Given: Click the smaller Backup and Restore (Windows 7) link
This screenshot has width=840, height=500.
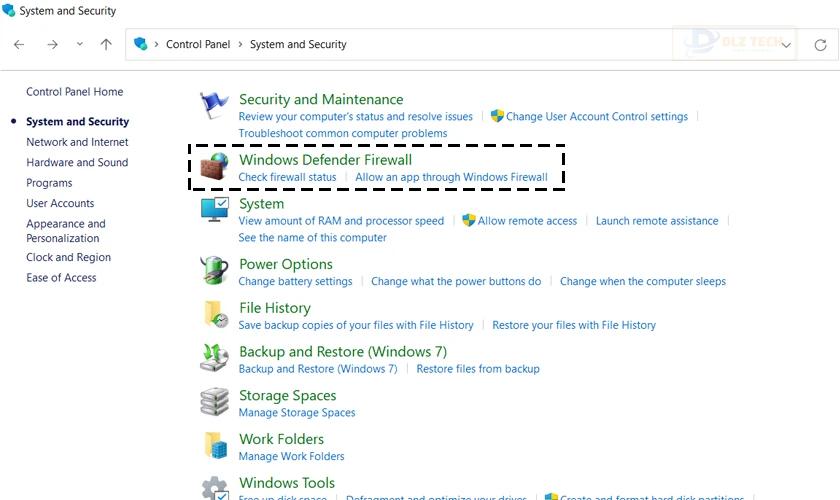Looking at the screenshot, I should [318, 369].
